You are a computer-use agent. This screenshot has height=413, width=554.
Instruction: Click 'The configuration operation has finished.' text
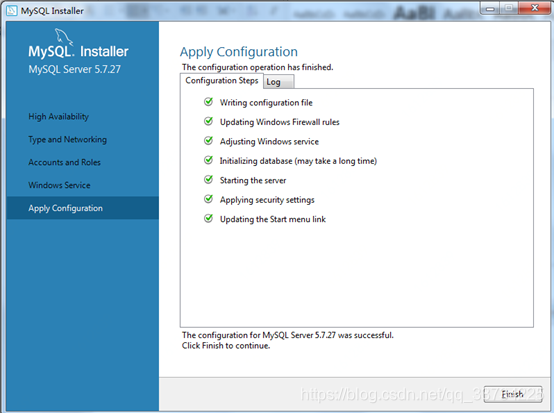(258, 67)
